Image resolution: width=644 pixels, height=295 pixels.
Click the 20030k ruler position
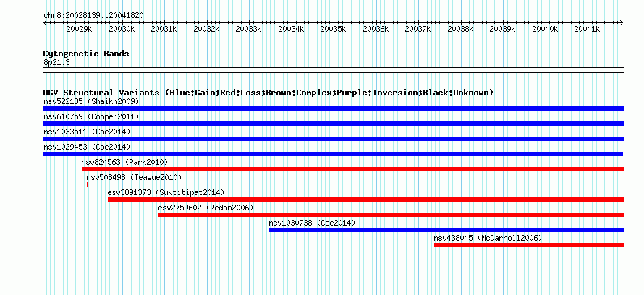pyautogui.click(x=122, y=30)
